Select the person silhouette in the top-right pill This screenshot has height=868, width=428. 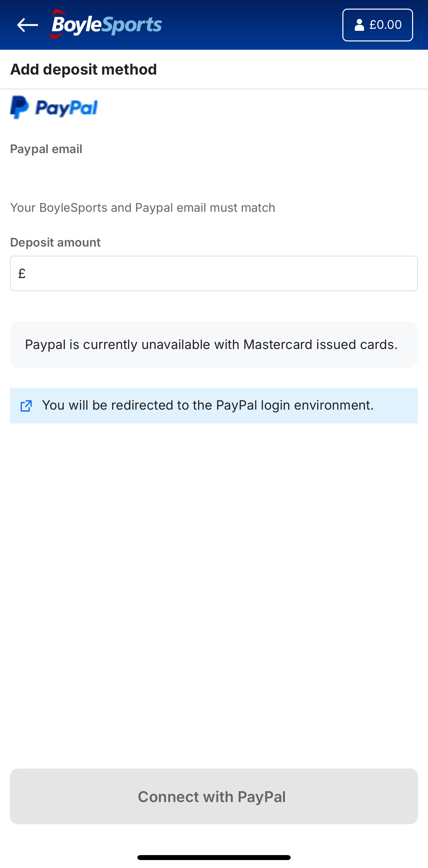(x=359, y=24)
